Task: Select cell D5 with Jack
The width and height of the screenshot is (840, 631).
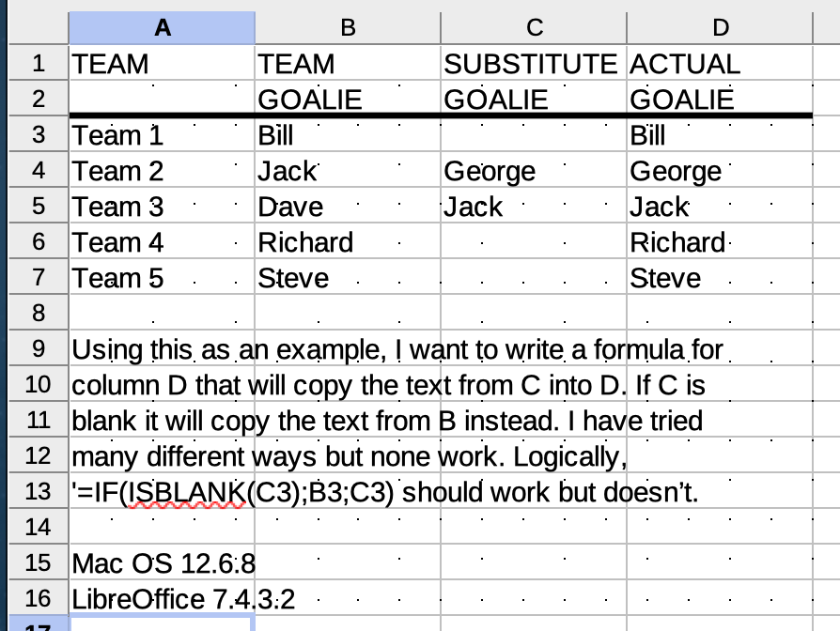Action: 720,206
